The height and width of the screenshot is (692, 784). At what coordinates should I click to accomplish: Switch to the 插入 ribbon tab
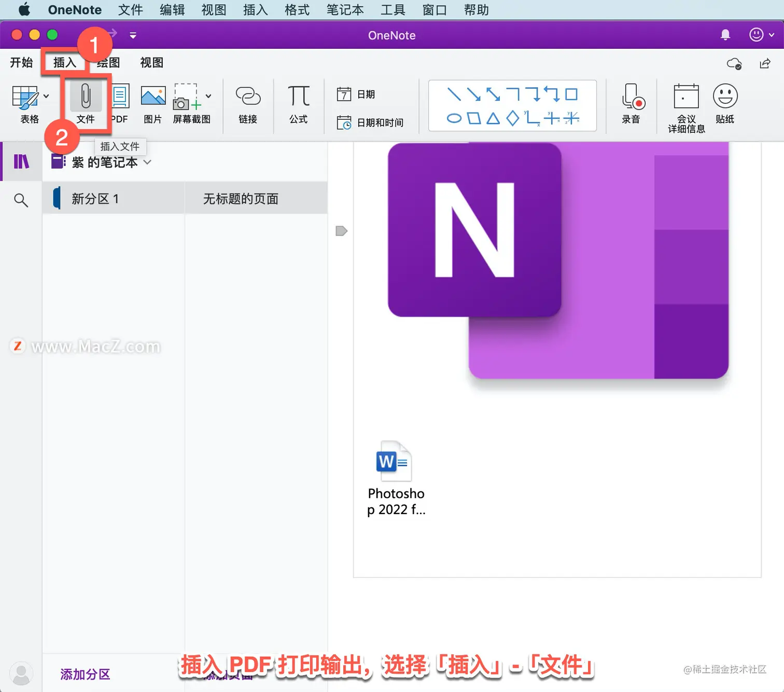(x=64, y=62)
